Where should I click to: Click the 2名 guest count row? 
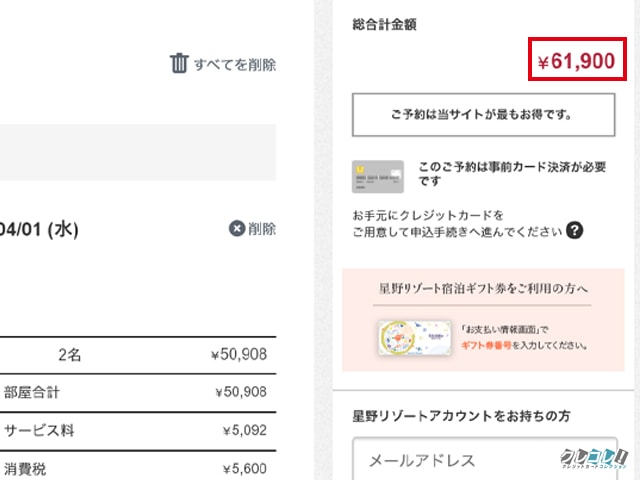click(138, 354)
